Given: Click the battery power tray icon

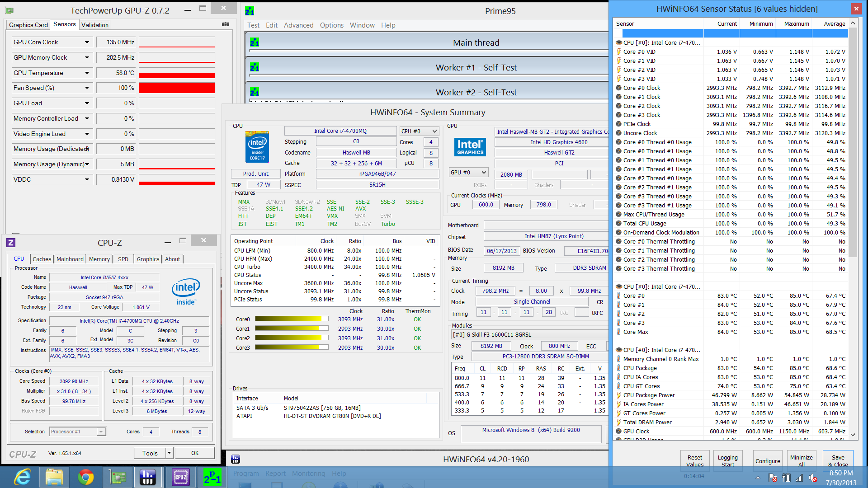Looking at the screenshot, I should coord(786,478).
